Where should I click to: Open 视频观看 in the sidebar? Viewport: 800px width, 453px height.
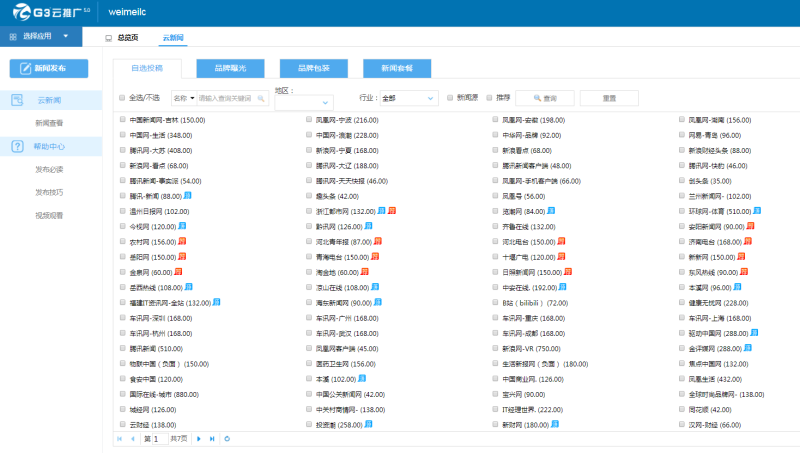(x=49, y=215)
